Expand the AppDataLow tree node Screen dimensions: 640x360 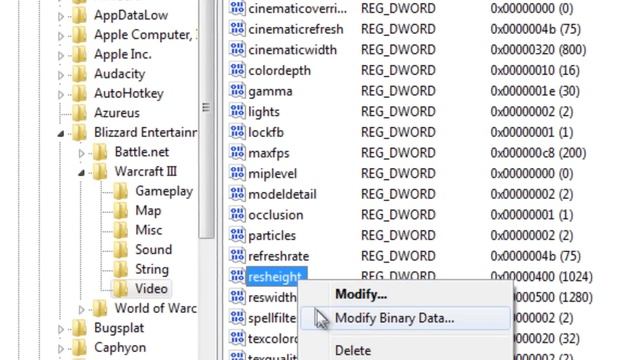point(61,16)
